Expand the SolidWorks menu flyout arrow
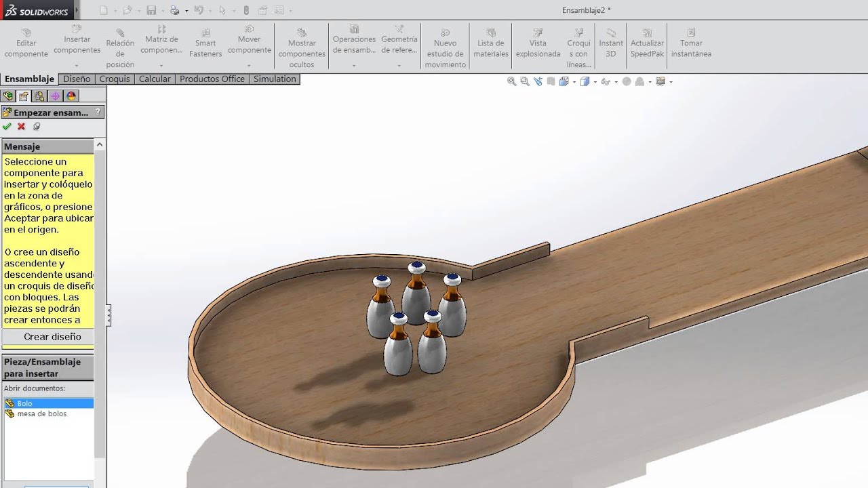Image resolution: width=868 pixels, height=488 pixels. (76, 11)
